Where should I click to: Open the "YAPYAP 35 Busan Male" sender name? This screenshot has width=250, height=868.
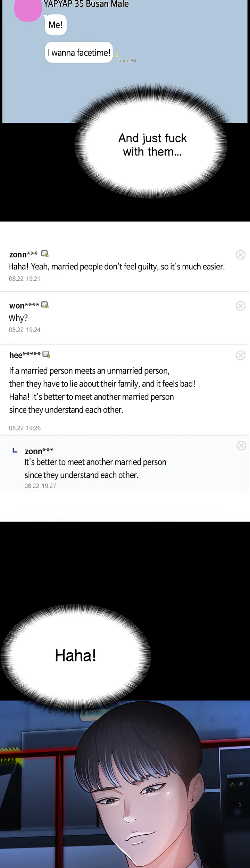86,4
